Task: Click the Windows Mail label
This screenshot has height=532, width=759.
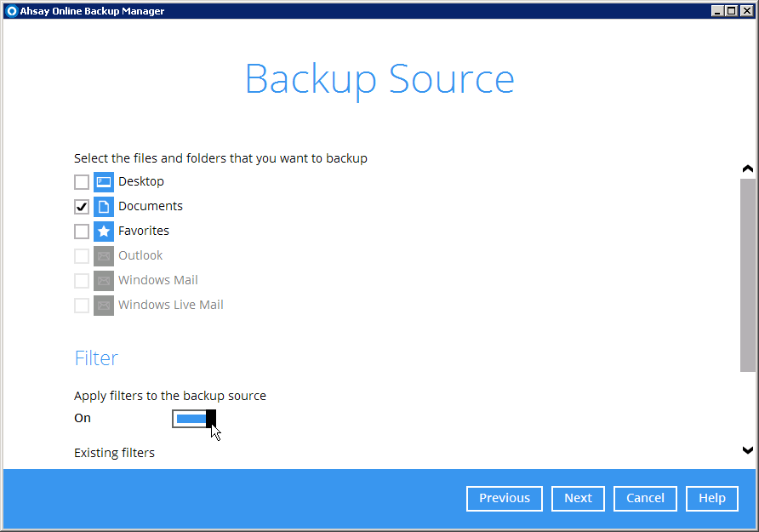Action: pyautogui.click(x=158, y=280)
